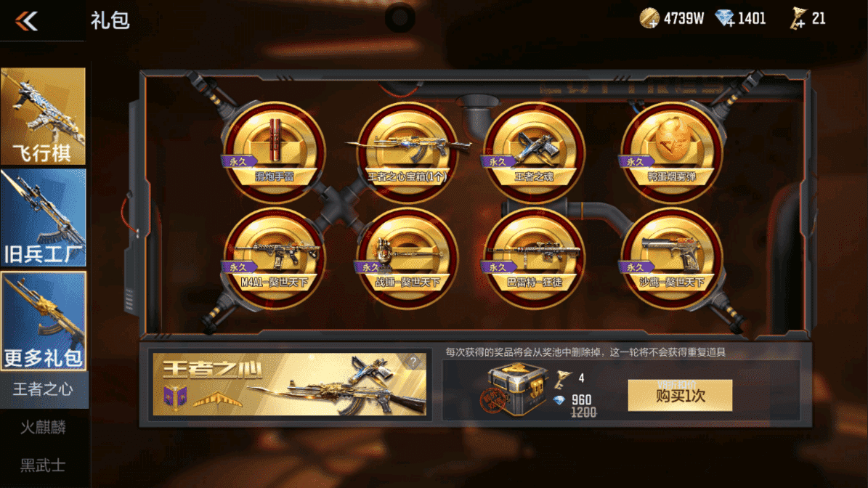The height and width of the screenshot is (488, 868).
Task: Add diamonds via the diamond icon
Action: (725, 19)
